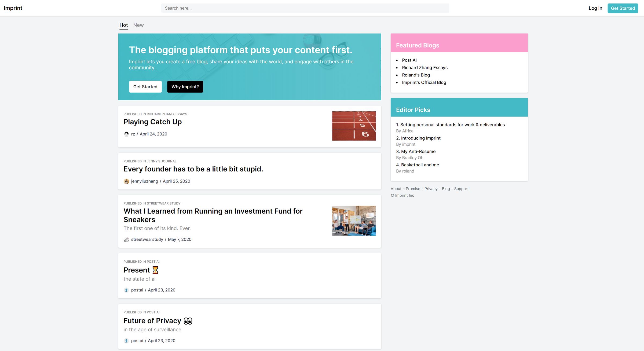Click the Imprint logo in the header
The height and width of the screenshot is (351, 644).
(x=13, y=8)
